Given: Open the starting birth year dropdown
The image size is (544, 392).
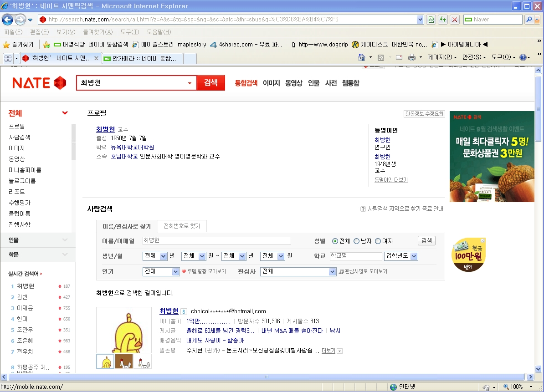Looking at the screenshot, I should (164, 256).
